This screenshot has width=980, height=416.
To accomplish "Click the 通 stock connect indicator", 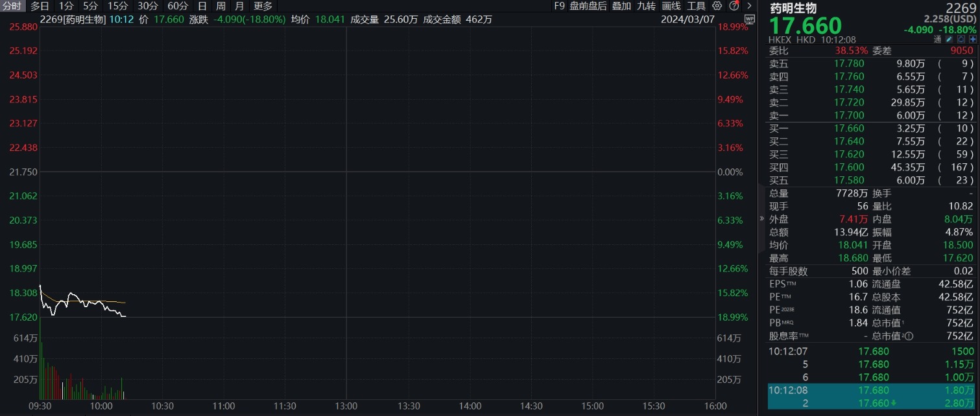I will [937, 40].
